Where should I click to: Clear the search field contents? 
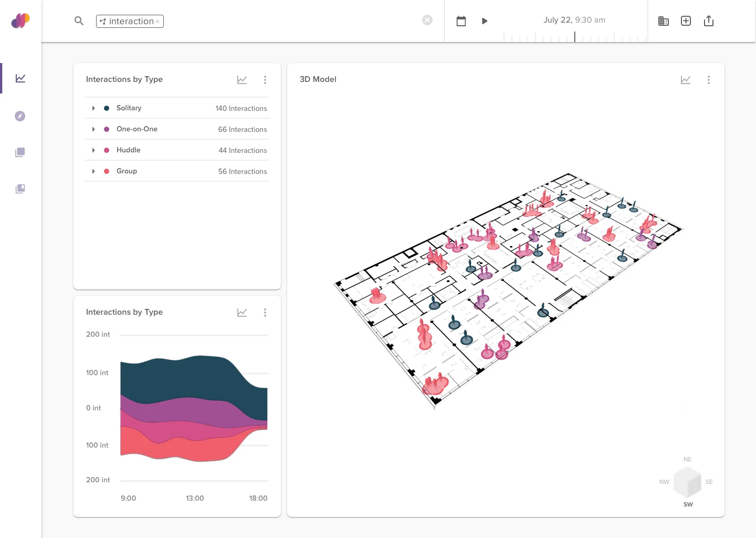click(427, 20)
